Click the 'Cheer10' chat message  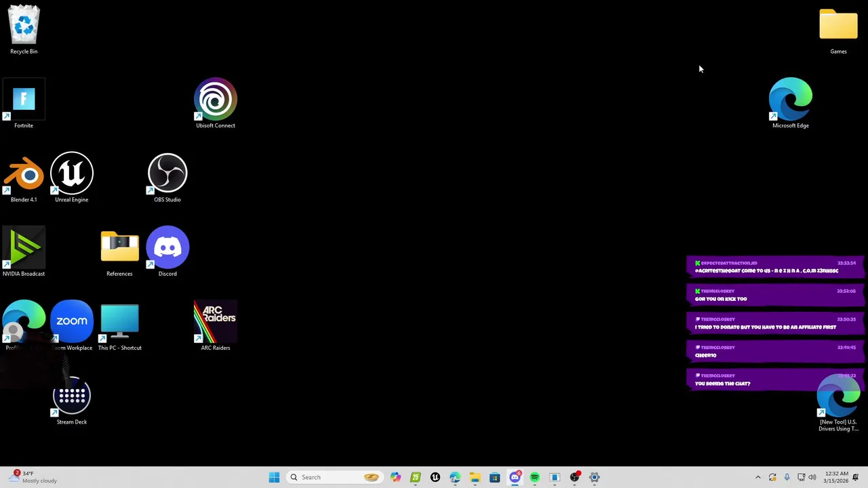(x=775, y=351)
